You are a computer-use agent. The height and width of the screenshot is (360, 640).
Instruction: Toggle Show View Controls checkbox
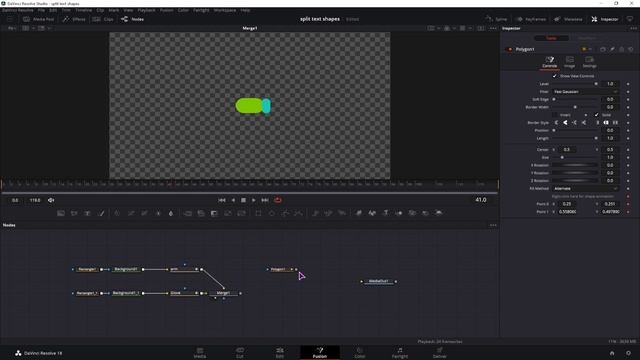coord(554,76)
